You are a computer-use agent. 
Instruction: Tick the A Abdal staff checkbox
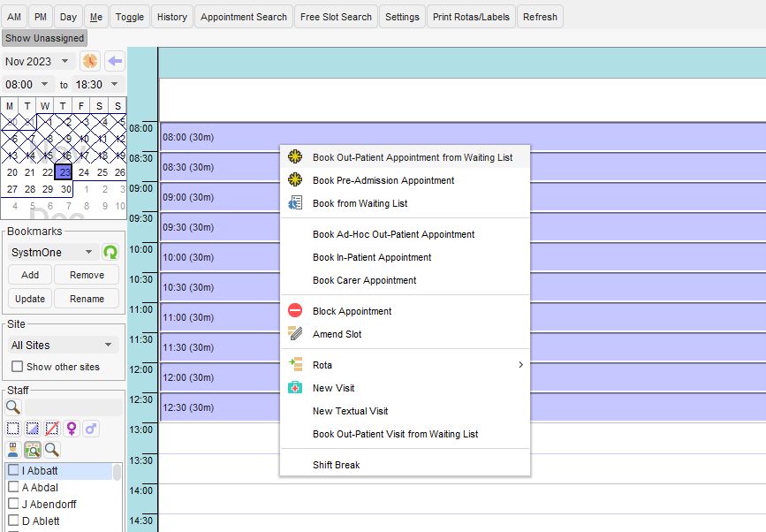13,487
